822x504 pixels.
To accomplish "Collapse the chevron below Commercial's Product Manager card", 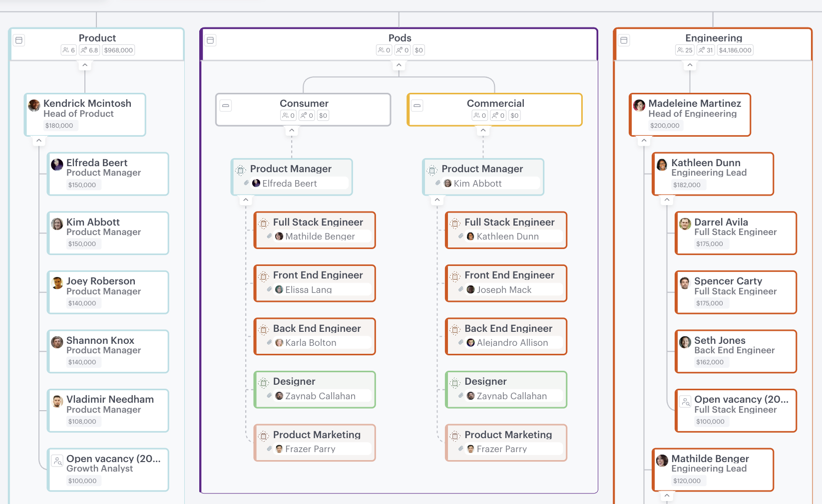I will [x=437, y=200].
